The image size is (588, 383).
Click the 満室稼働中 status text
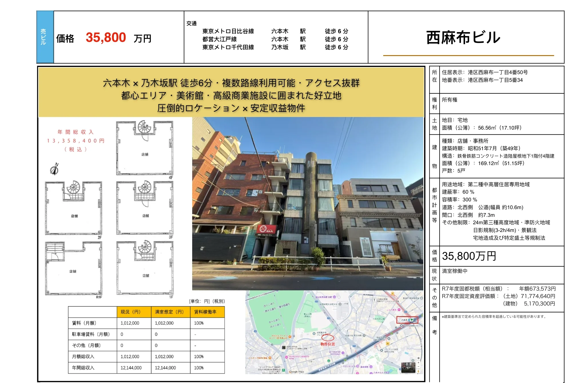(455, 271)
